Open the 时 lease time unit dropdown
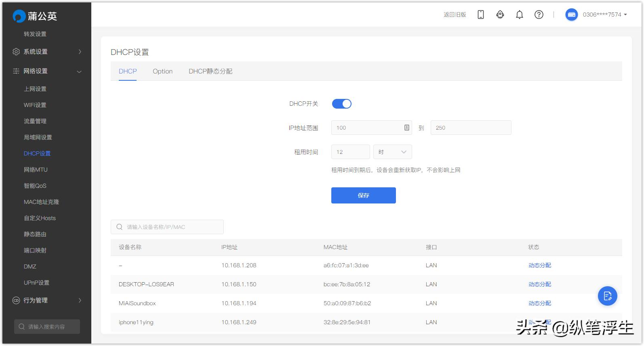Screen dimensions: 644x346 [x=393, y=152]
